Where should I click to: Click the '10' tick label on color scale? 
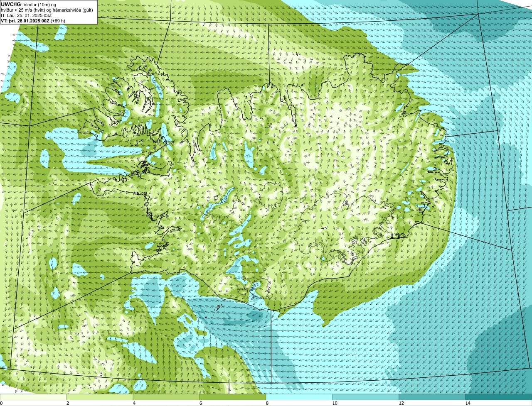[x=335, y=403]
